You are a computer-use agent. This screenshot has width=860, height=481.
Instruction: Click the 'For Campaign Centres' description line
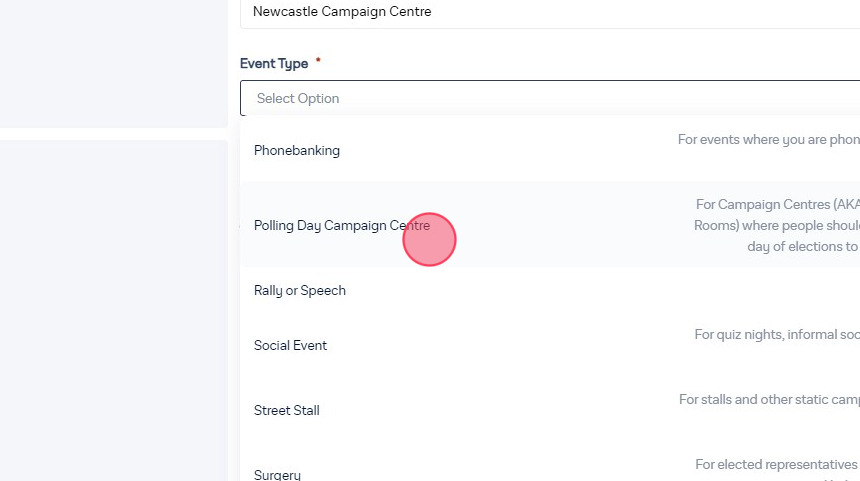click(777, 204)
